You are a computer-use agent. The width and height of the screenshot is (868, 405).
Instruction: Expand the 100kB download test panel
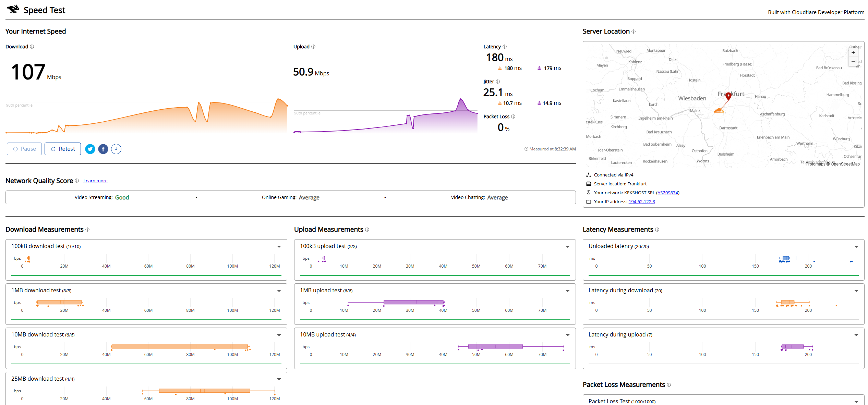tap(279, 246)
